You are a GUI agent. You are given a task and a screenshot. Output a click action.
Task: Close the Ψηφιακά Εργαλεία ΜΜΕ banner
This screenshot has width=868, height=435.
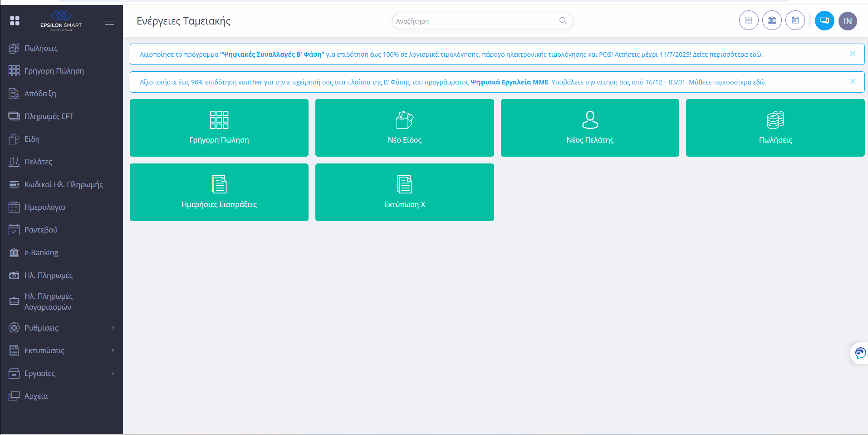853,81
